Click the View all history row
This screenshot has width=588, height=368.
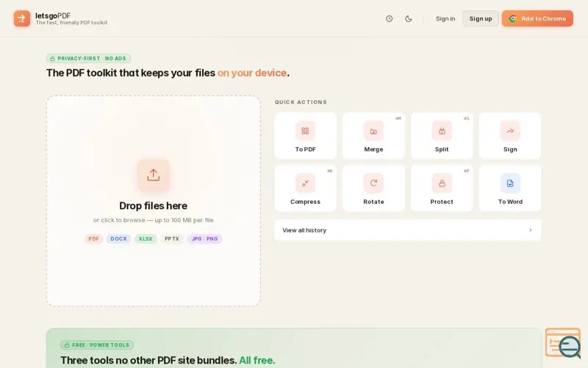click(x=408, y=230)
